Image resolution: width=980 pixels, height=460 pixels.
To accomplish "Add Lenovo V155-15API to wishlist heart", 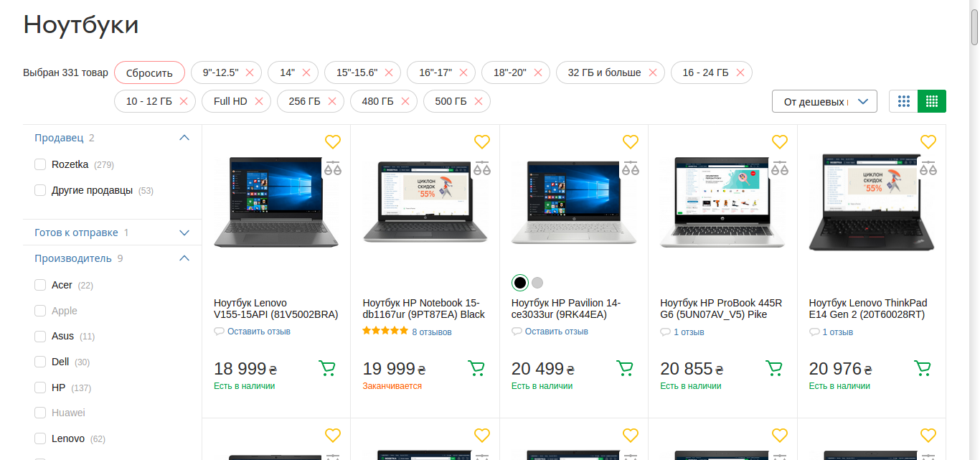I will tap(333, 141).
